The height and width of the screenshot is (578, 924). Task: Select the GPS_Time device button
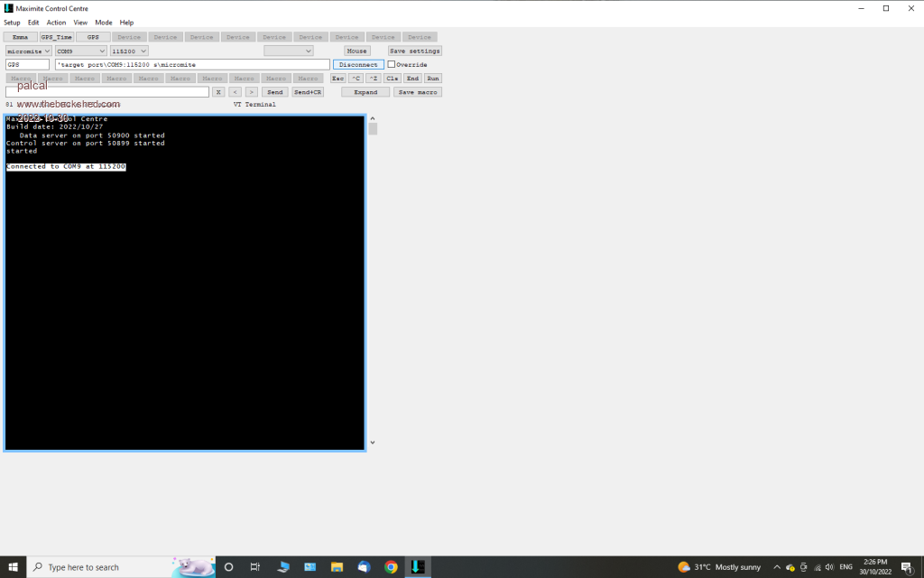tap(56, 37)
